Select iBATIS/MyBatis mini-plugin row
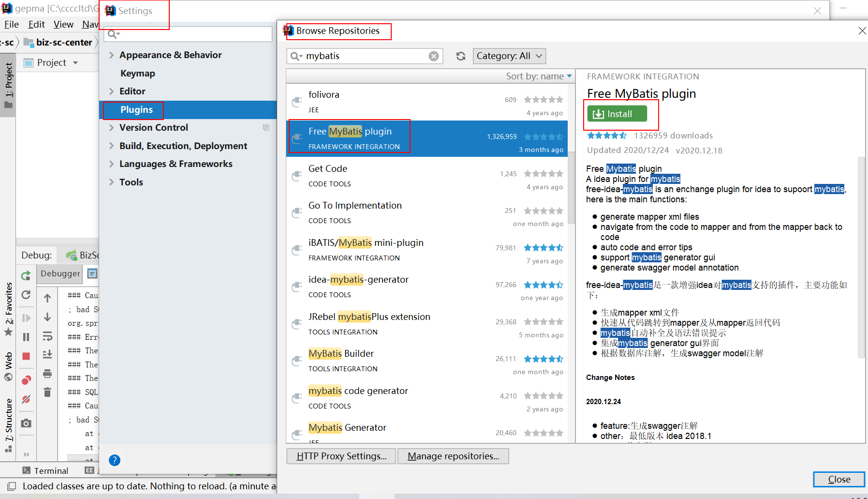This screenshot has height=499, width=868. pyautogui.click(x=427, y=250)
